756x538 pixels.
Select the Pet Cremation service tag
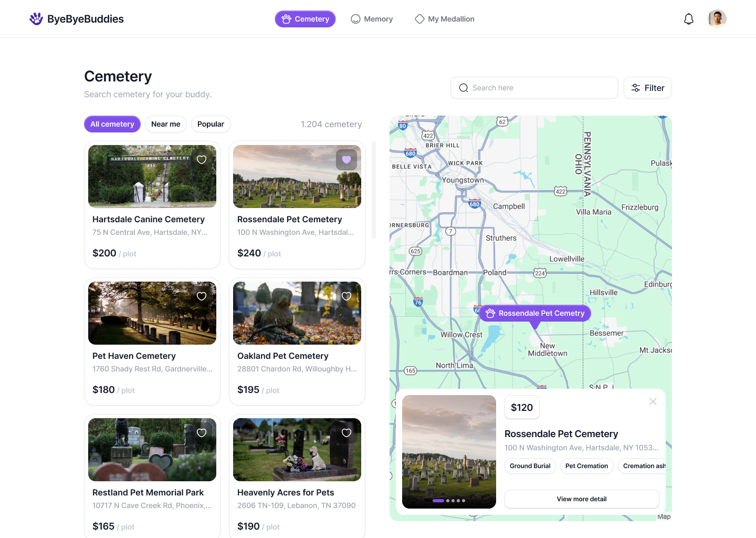587,466
